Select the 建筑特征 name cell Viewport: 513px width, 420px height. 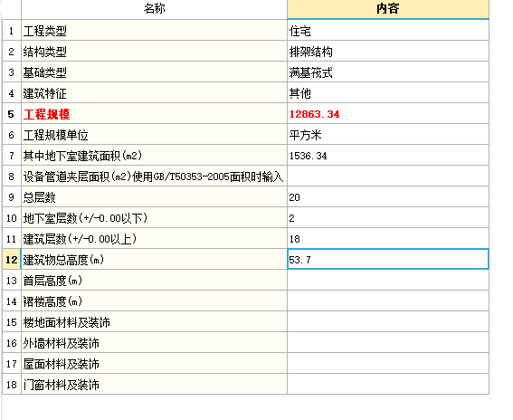tap(154, 92)
